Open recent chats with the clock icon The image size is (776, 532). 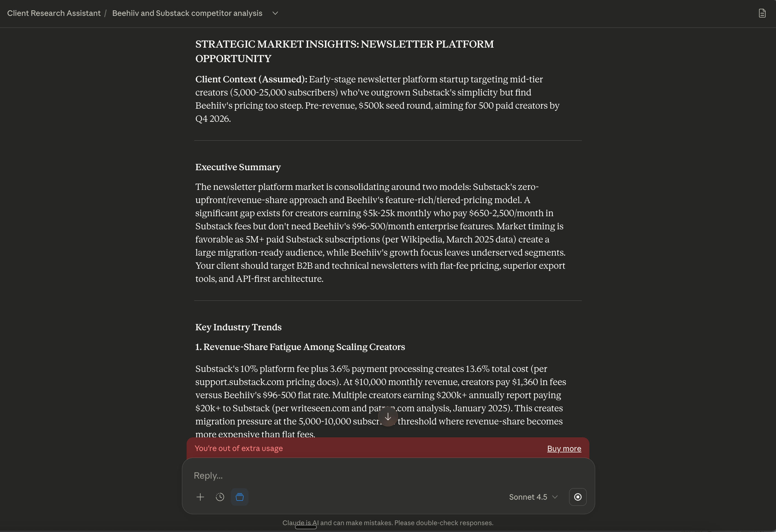220,497
